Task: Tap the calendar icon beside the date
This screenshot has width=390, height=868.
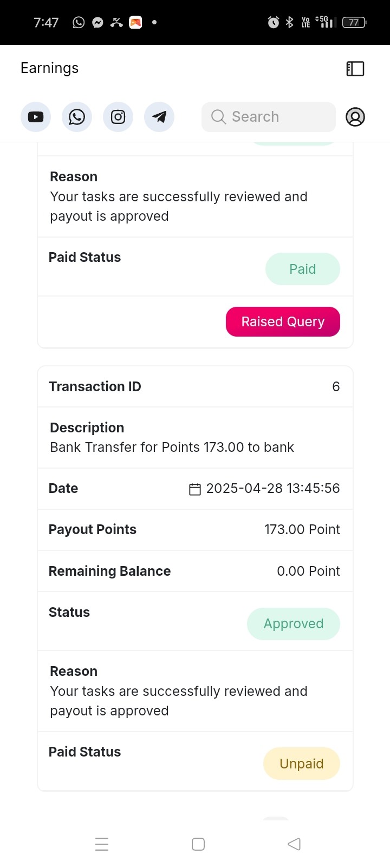Action: (x=195, y=489)
